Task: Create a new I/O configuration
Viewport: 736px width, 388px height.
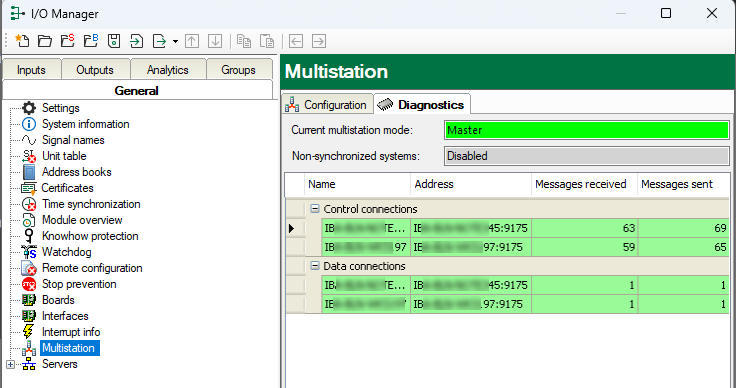Action: pyautogui.click(x=22, y=41)
